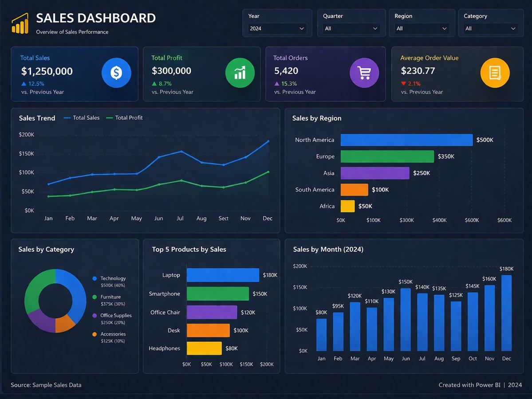Click the Power BI bar chart logo
532x399 pixels.
(x=20, y=23)
